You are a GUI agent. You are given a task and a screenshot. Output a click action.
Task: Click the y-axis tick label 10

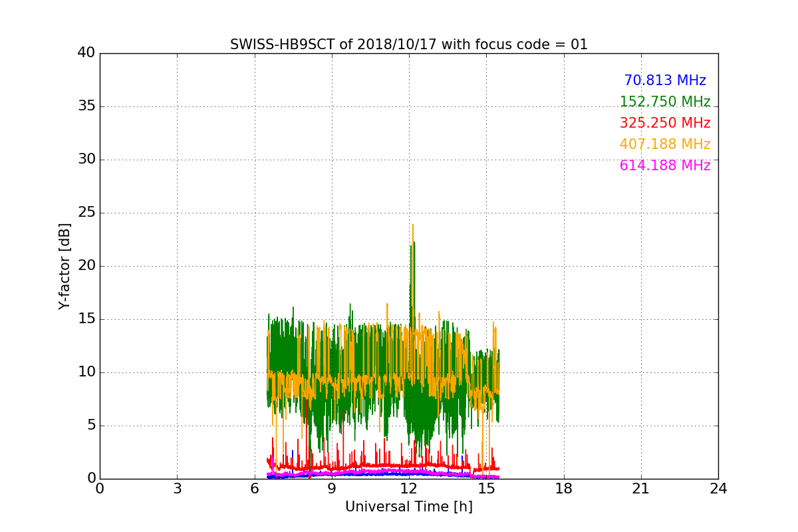pyautogui.click(x=86, y=372)
